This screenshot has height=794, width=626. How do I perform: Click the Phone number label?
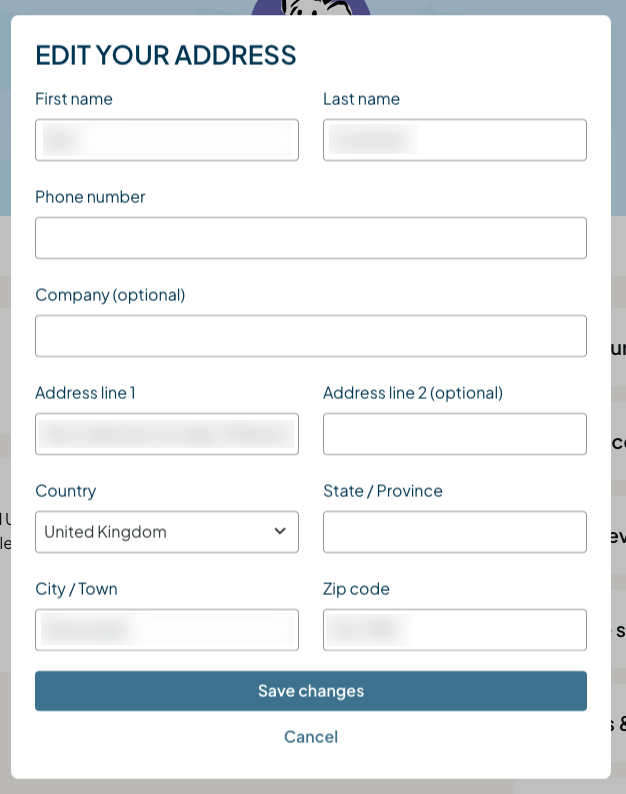point(90,197)
